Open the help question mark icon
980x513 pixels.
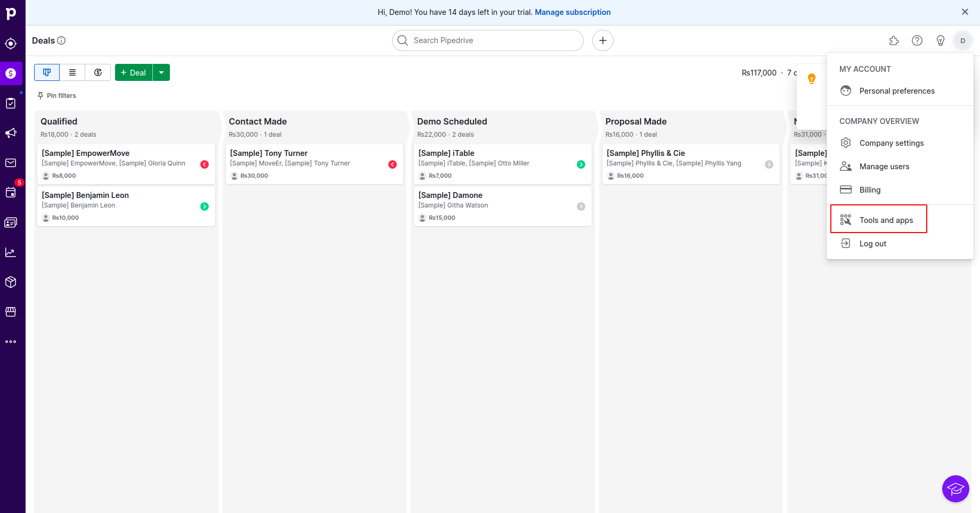[x=917, y=40]
